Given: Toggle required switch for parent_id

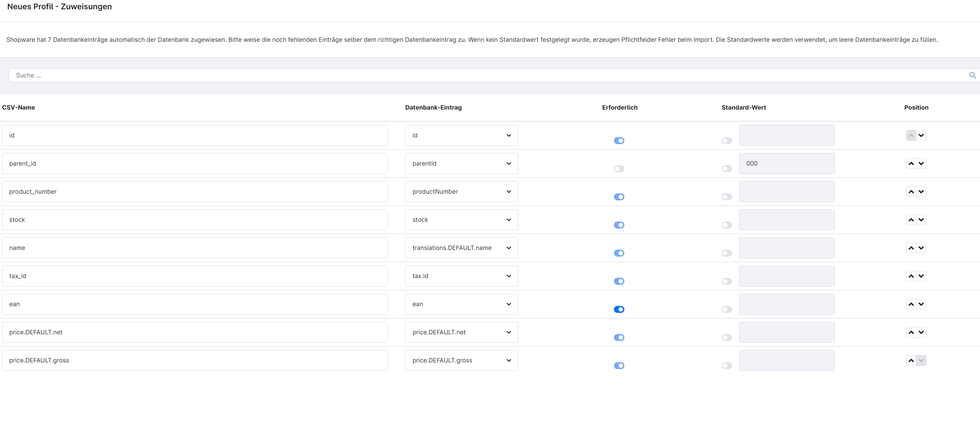Looking at the screenshot, I should 619,169.
